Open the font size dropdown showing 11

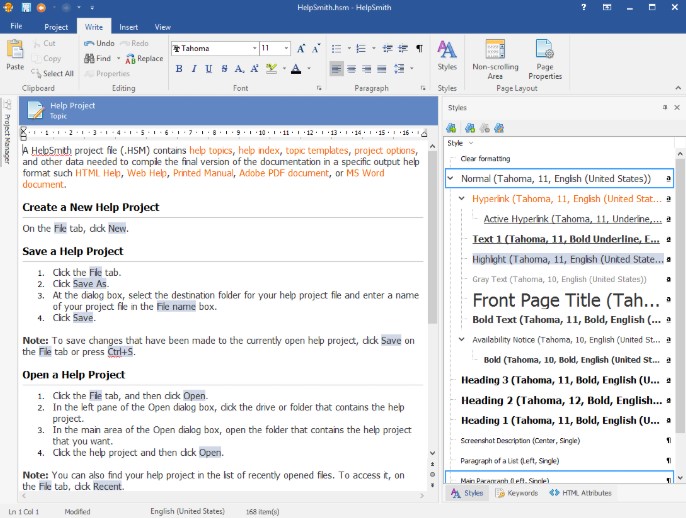[284, 48]
